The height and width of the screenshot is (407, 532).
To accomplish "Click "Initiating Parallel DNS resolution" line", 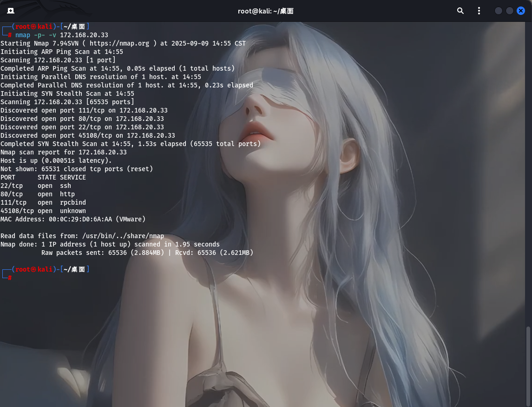I will click(101, 77).
